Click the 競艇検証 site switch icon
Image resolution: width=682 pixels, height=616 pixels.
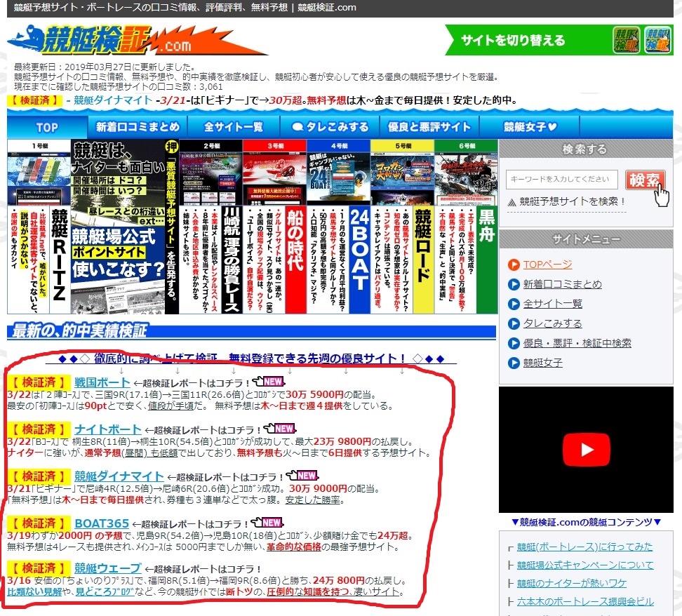point(657,39)
